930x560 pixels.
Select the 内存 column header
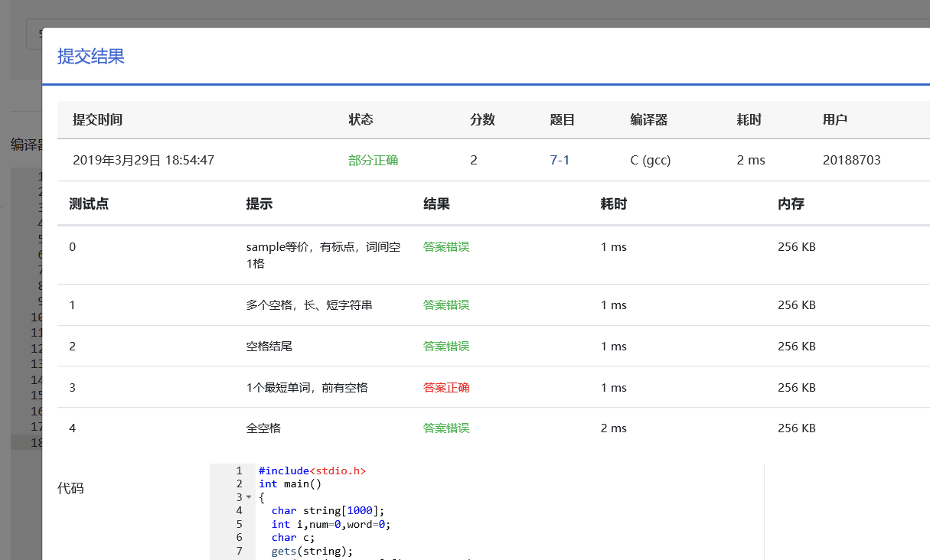pos(791,204)
